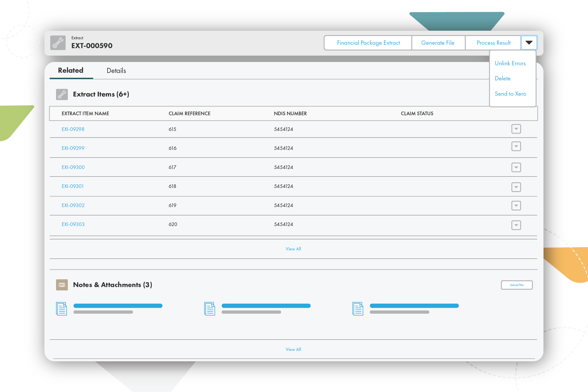This screenshot has width=588, height=392.
Task: Click the Generate File button
Action: [438, 43]
